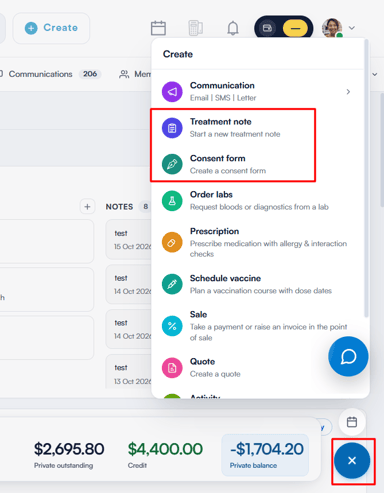Click 'Request bloods or diagnostics from a lab'
Viewport: 384px width, 493px height.
[x=259, y=207]
